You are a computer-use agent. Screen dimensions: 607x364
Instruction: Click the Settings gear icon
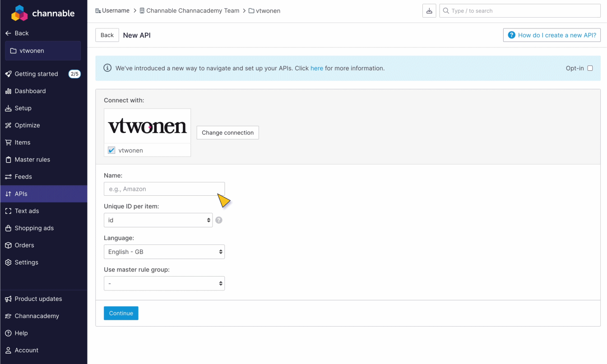click(8, 263)
